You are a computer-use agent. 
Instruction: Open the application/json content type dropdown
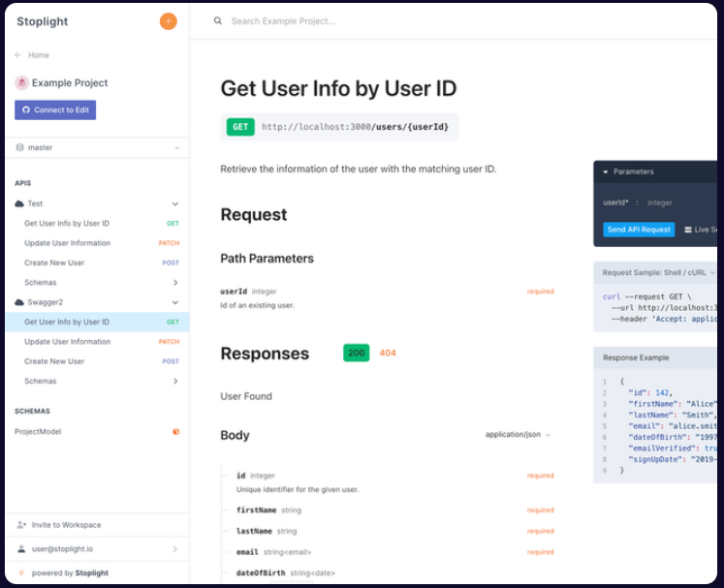coord(518,434)
